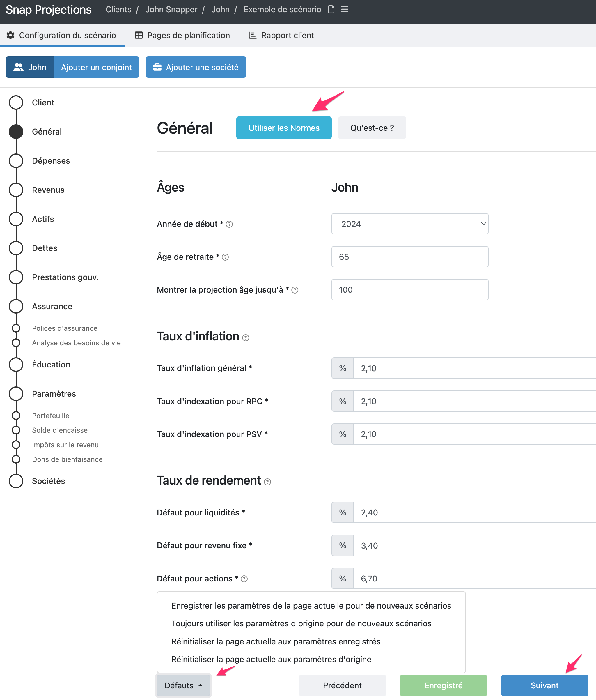
Task: Edit Défaut pour revenu fixe field
Action: pos(474,546)
